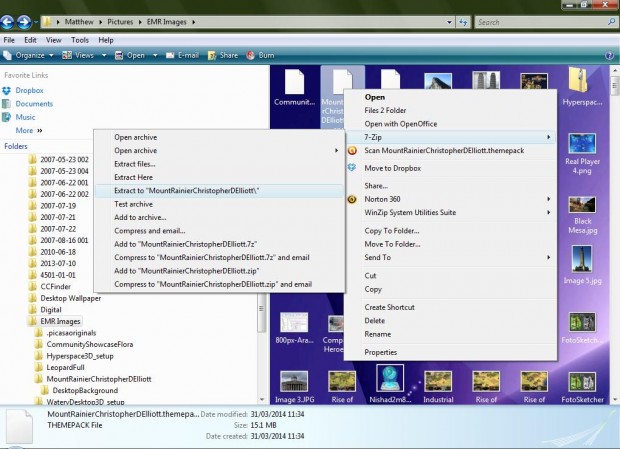
Task: Choose Properties in context menu
Action: click(450, 352)
